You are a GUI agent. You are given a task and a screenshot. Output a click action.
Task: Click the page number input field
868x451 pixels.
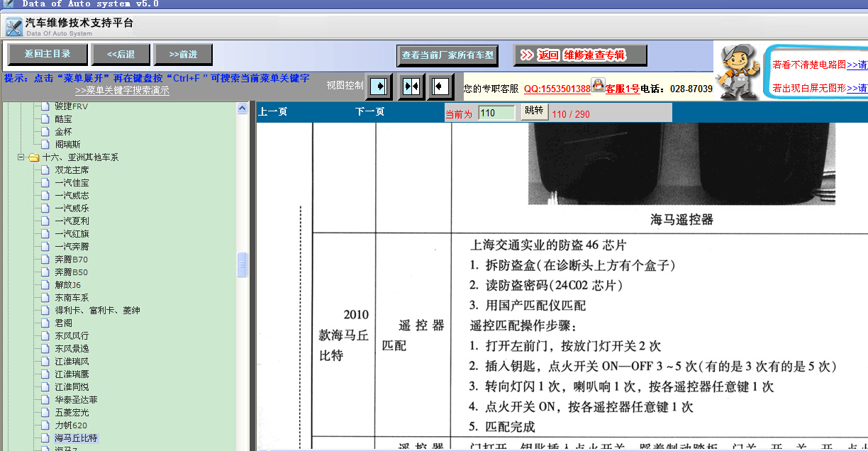point(496,113)
